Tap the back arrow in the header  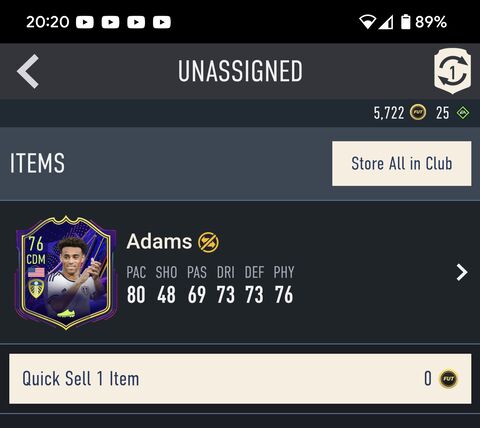point(28,71)
